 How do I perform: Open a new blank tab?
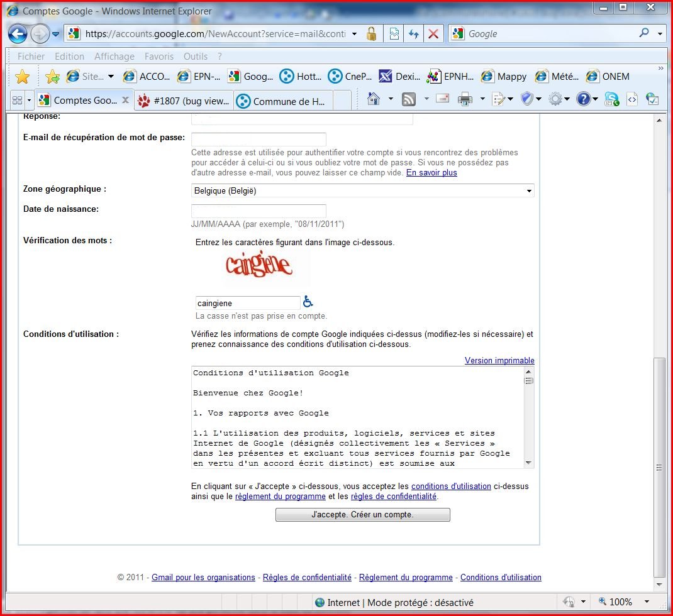point(342,101)
